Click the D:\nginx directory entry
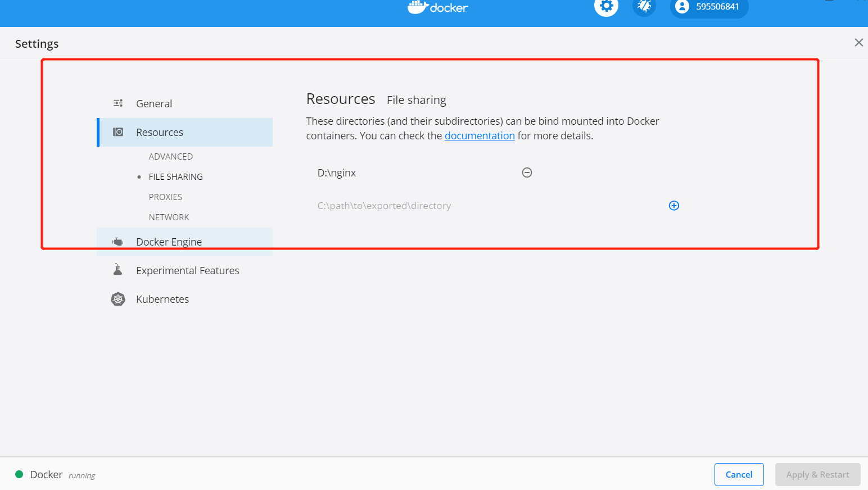 pyautogui.click(x=337, y=173)
